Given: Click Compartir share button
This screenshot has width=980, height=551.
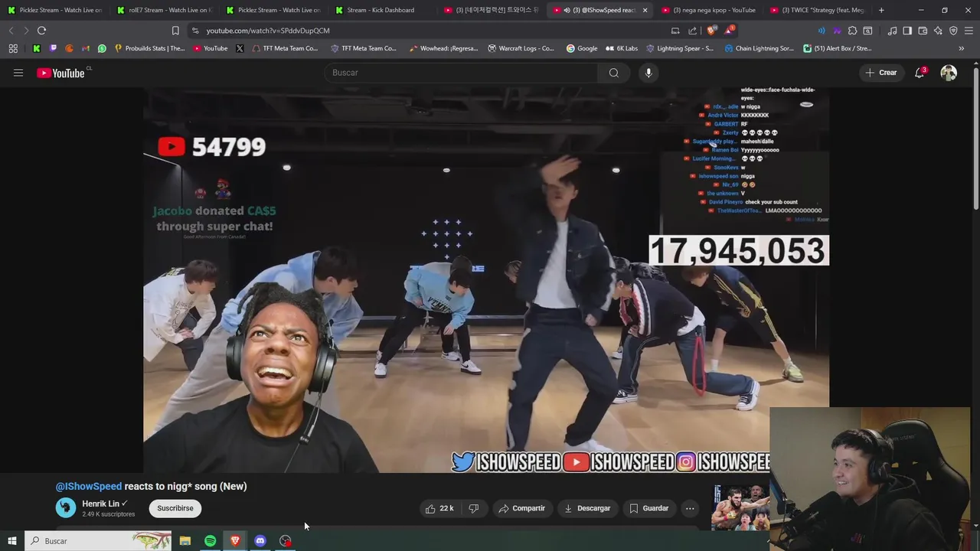Looking at the screenshot, I should point(521,508).
